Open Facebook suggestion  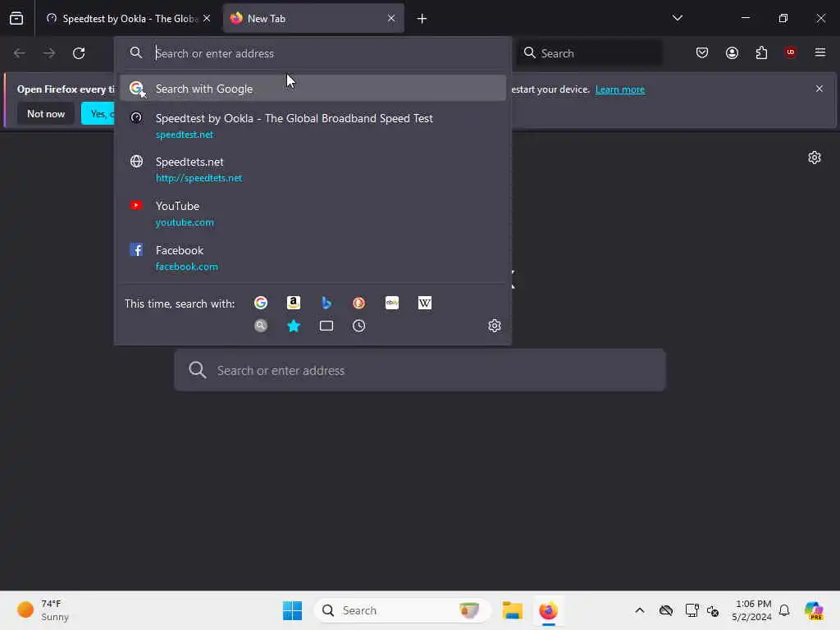pos(313,258)
